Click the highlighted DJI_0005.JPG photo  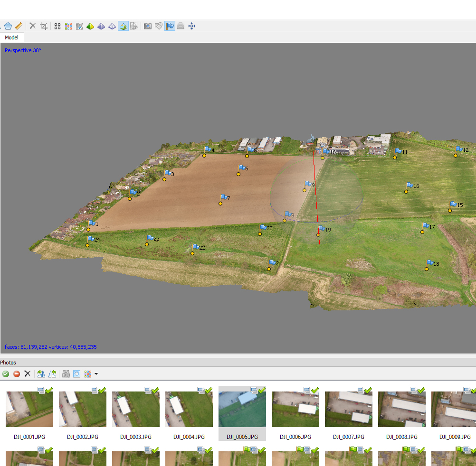pyautogui.click(x=242, y=409)
